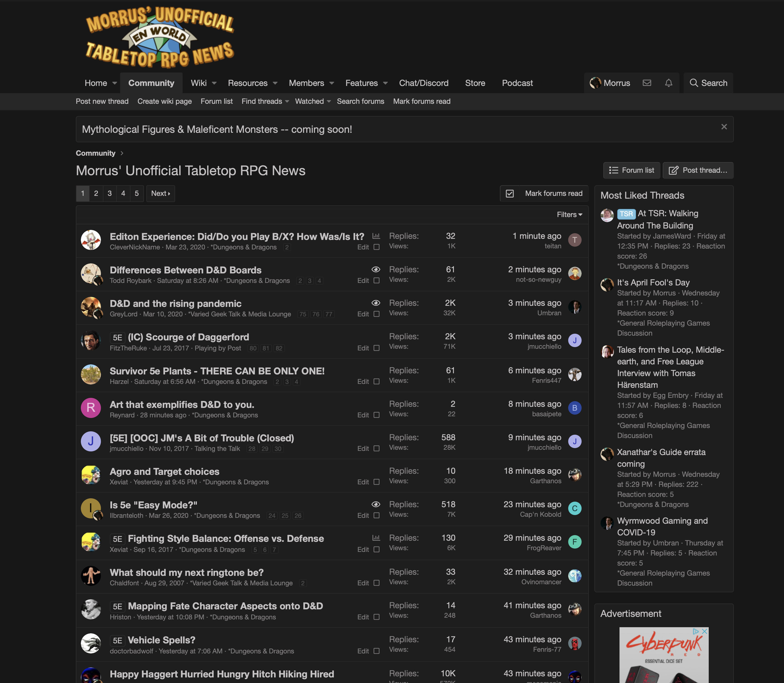Open the Filters dropdown
The width and height of the screenshot is (784, 683).
(569, 215)
